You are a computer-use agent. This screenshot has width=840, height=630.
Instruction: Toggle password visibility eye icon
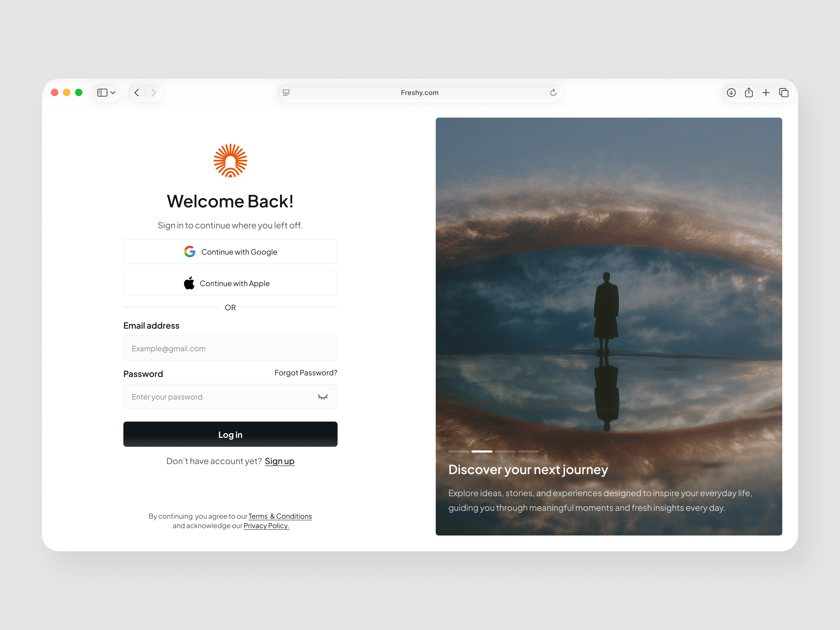(322, 397)
